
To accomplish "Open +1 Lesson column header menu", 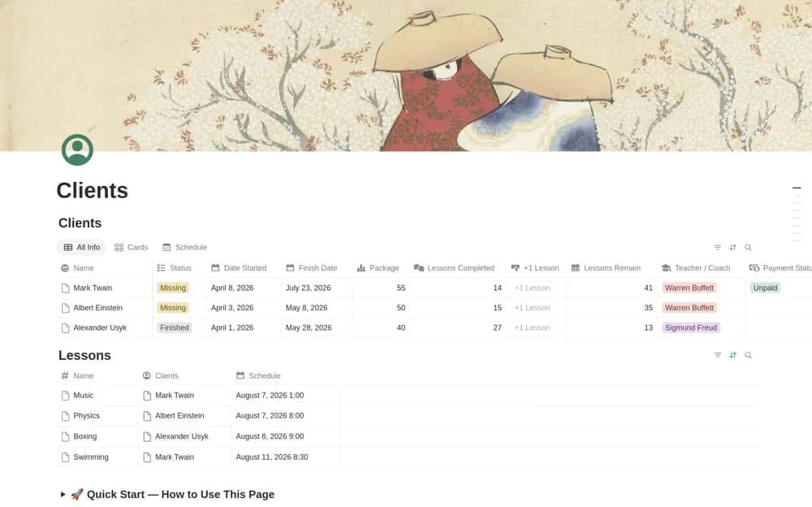I will (x=537, y=268).
